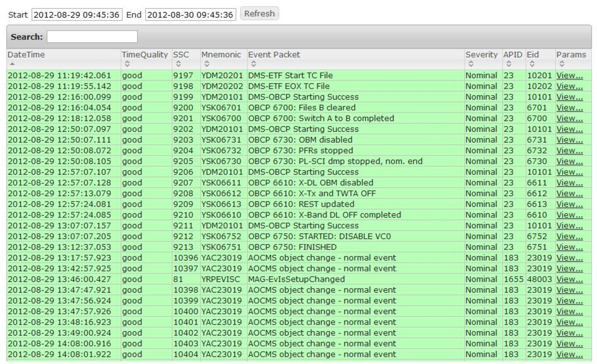Open View params for X-DL OBM disabled row

click(569, 183)
